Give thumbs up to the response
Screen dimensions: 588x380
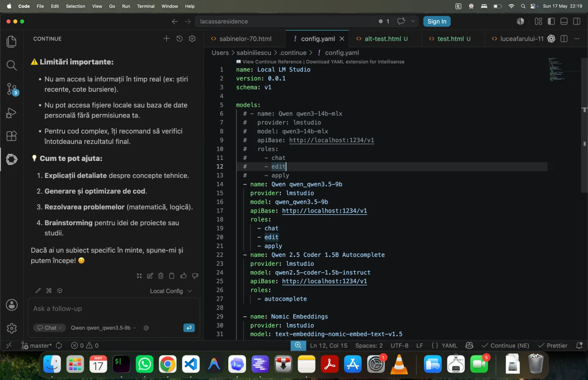[183, 276]
